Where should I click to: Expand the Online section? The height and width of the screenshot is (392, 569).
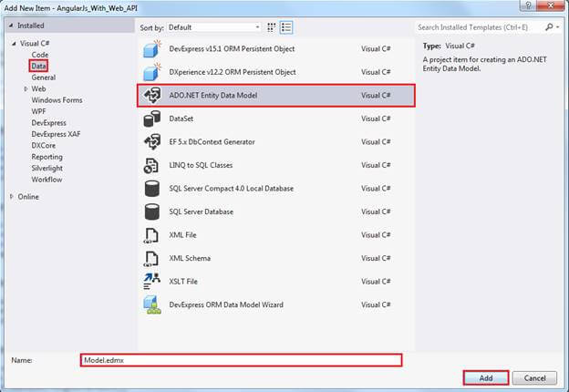tap(12, 197)
